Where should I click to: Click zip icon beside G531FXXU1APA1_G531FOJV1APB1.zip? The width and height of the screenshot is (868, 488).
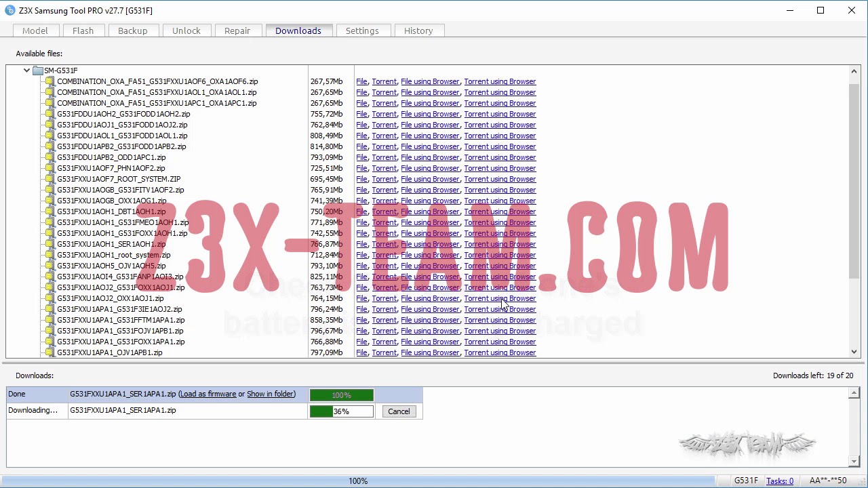50,331
